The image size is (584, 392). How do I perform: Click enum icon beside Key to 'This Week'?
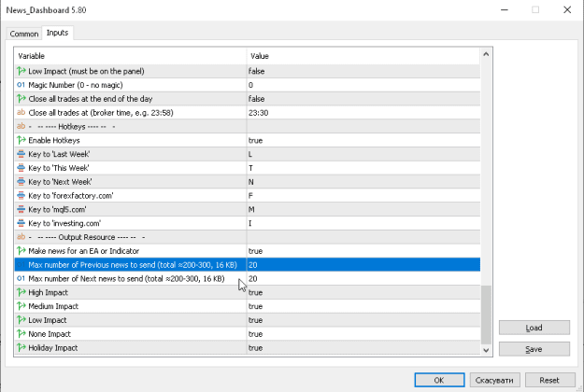21,168
